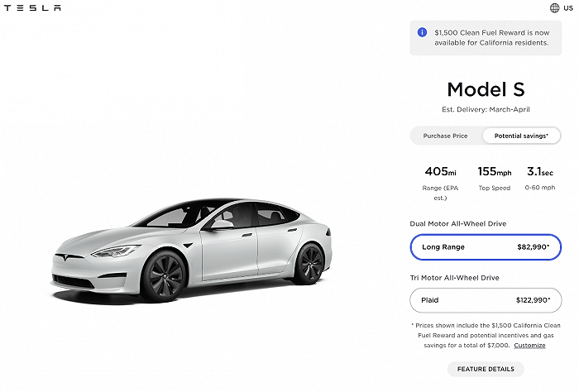Open the Customize savings link
Viewport: 579px width, 392px height.
(529, 345)
